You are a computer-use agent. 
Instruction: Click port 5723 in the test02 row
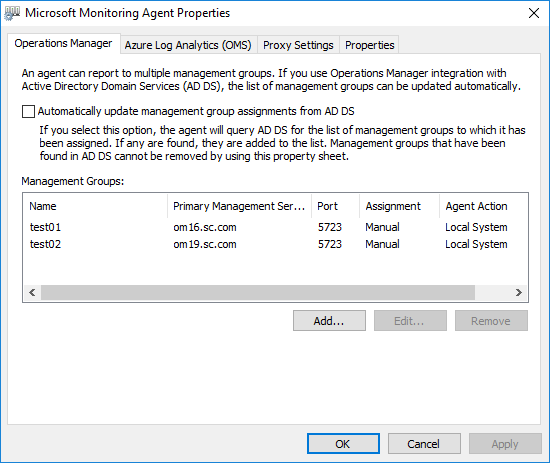tap(330, 244)
